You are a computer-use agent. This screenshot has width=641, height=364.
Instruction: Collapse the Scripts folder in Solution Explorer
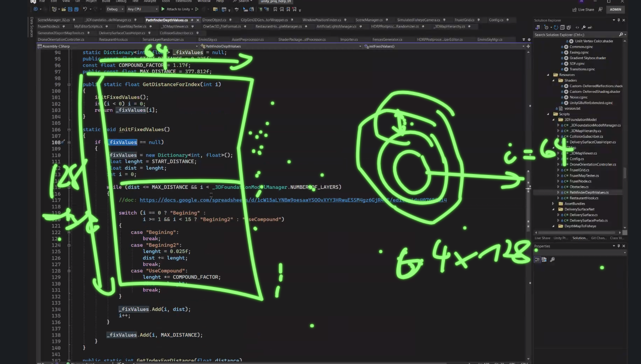pyautogui.click(x=548, y=114)
